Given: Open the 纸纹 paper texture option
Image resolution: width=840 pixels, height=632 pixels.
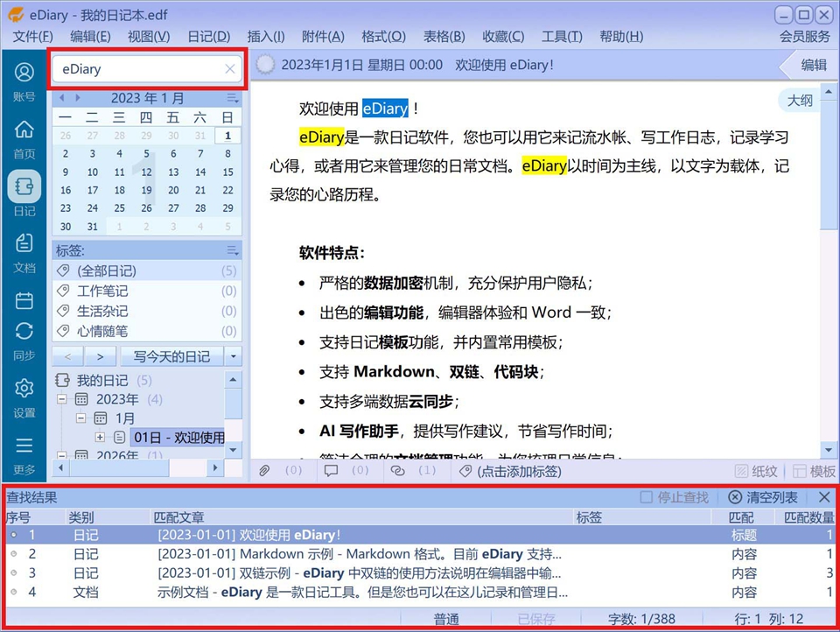Looking at the screenshot, I should [x=756, y=471].
